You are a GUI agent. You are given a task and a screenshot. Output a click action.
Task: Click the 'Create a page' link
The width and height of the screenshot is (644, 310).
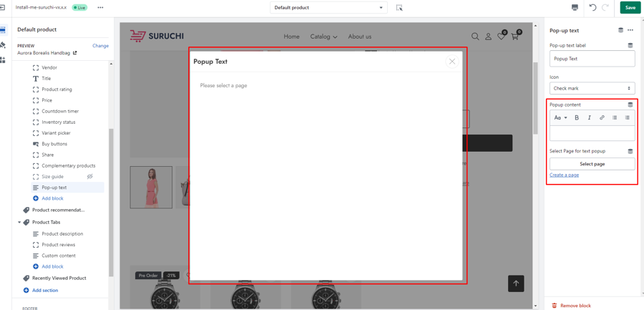point(564,175)
